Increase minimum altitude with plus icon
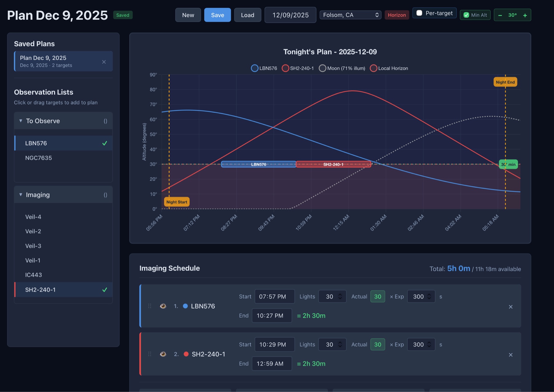 (x=525, y=15)
